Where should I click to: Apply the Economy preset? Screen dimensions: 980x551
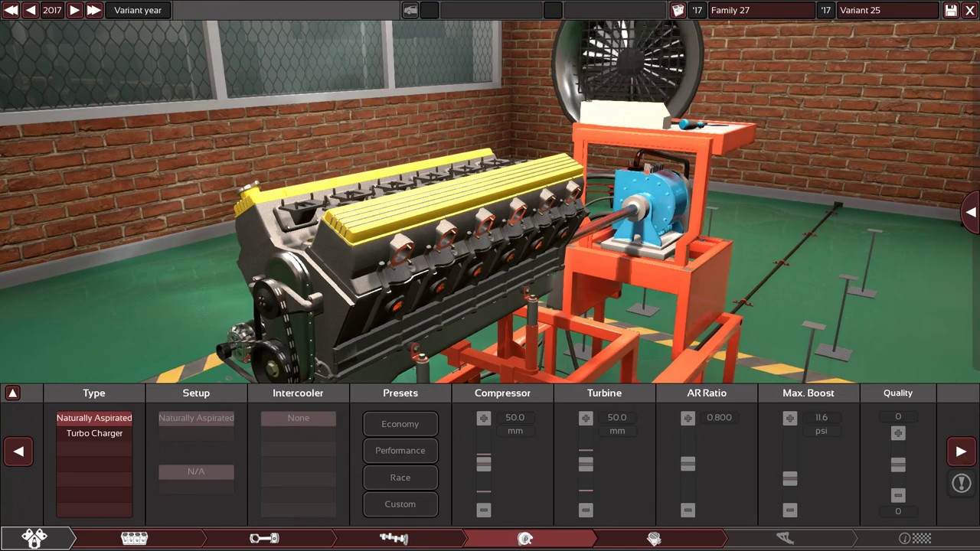coord(400,424)
